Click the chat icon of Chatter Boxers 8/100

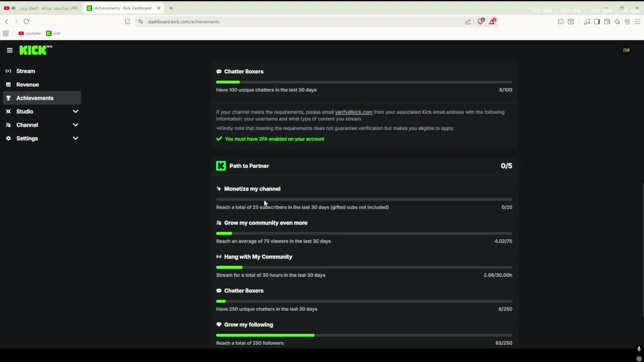pyautogui.click(x=219, y=71)
